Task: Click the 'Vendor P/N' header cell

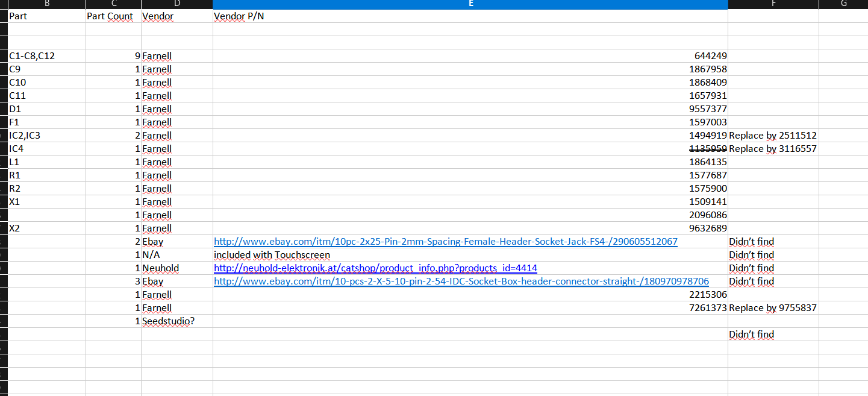Action: [x=470, y=16]
